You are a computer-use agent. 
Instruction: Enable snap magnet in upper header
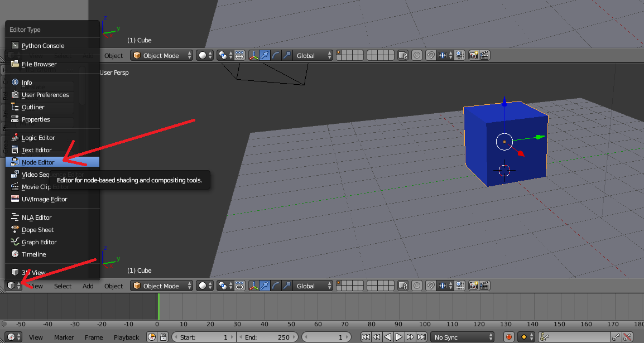(x=430, y=55)
